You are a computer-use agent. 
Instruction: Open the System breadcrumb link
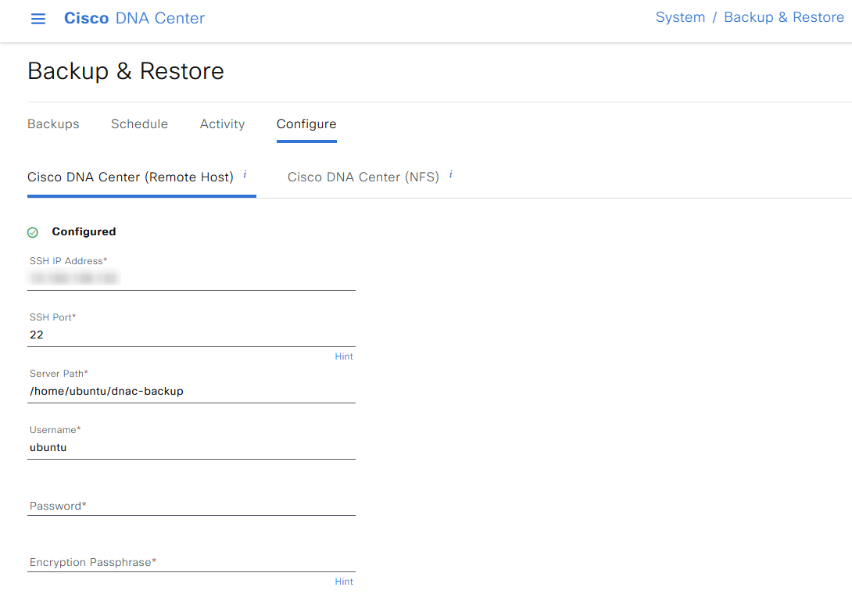pos(680,17)
